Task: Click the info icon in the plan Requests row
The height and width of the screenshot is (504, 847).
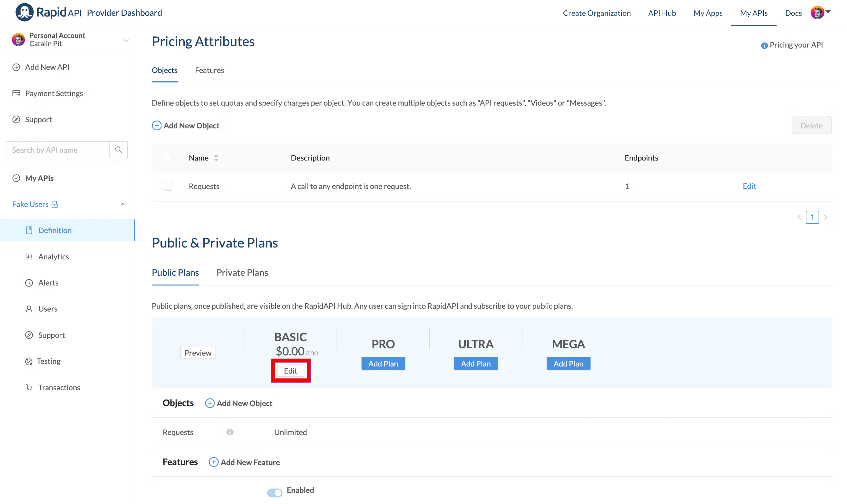Action: coord(230,432)
